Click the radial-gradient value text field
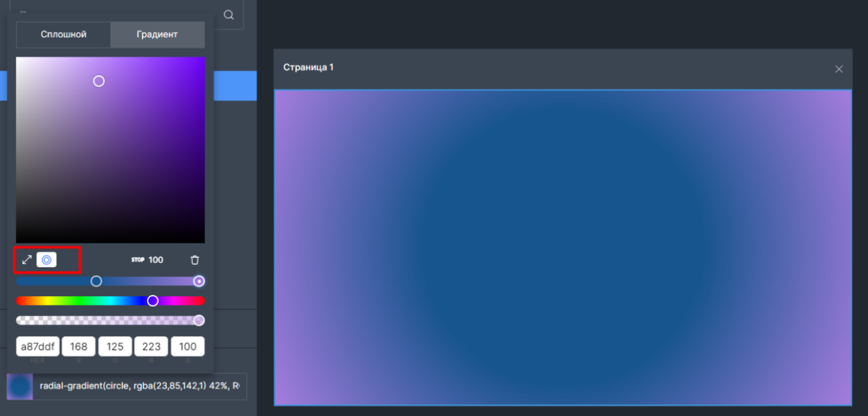This screenshot has height=416, width=868. [140, 386]
